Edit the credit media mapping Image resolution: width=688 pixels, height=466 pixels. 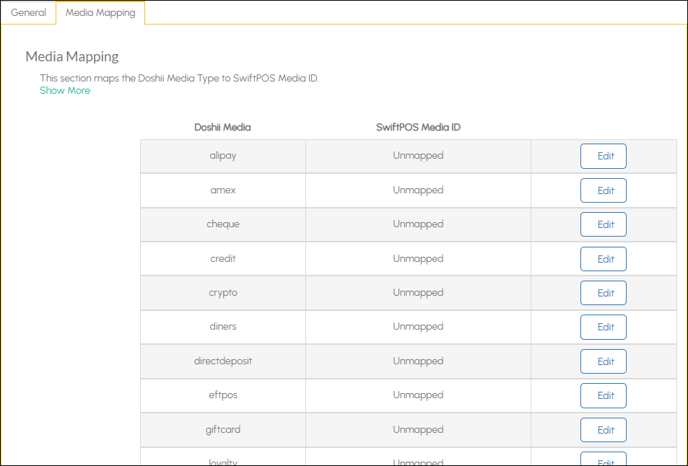pos(603,259)
